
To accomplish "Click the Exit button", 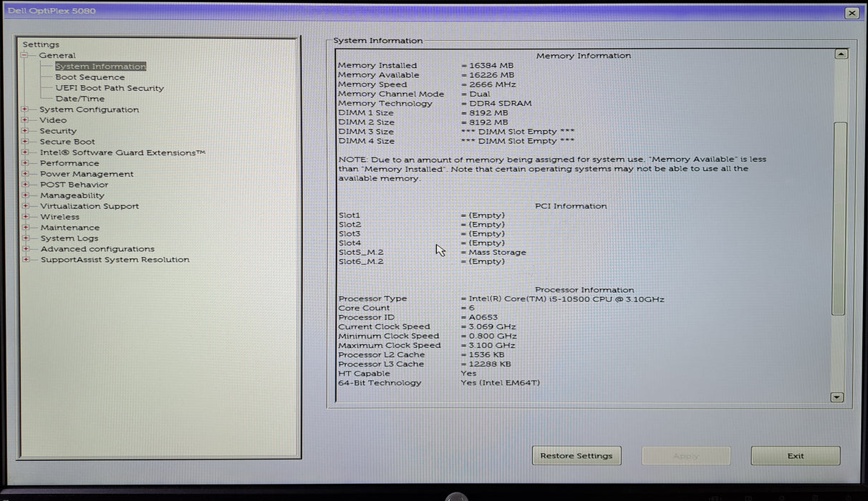I will click(x=796, y=456).
